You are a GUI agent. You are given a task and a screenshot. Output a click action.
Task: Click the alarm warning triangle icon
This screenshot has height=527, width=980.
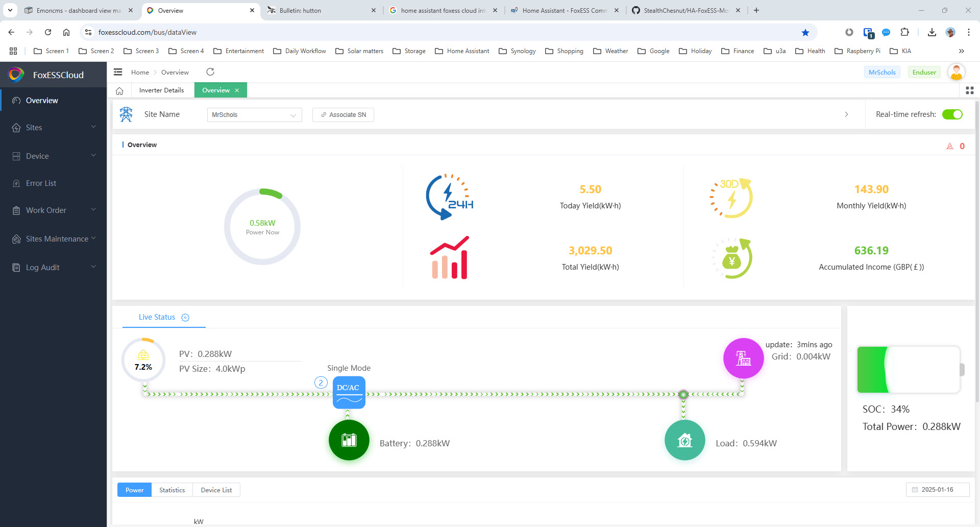click(x=949, y=146)
